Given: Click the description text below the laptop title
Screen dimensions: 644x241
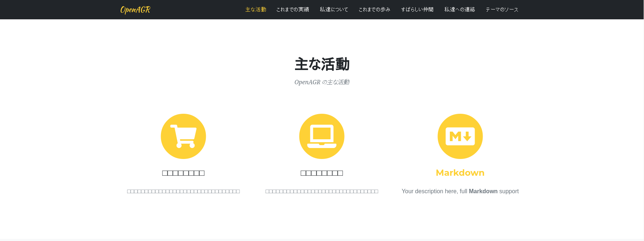Looking at the screenshot, I should [x=322, y=191].
